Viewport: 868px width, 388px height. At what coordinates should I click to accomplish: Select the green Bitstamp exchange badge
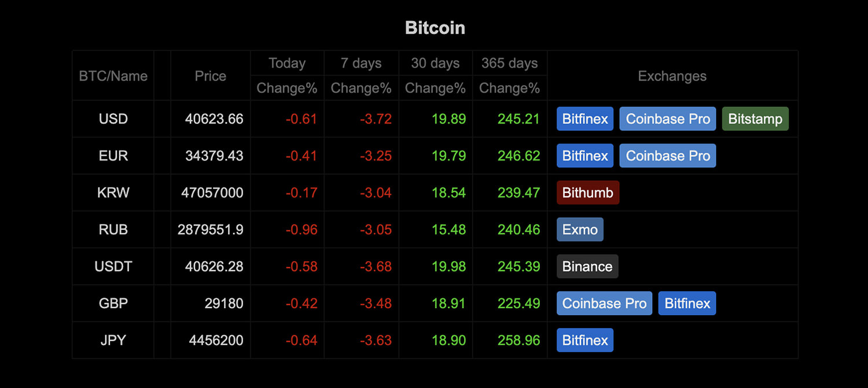(755, 119)
